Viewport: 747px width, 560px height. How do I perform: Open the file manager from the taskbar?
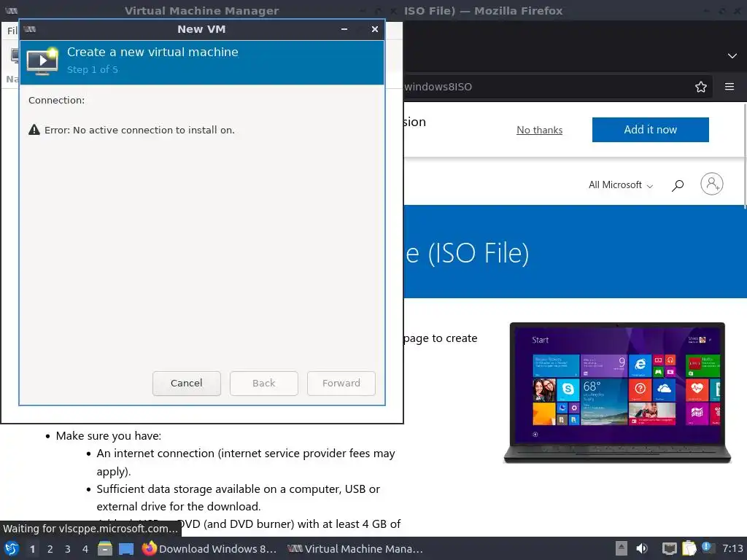click(105, 548)
